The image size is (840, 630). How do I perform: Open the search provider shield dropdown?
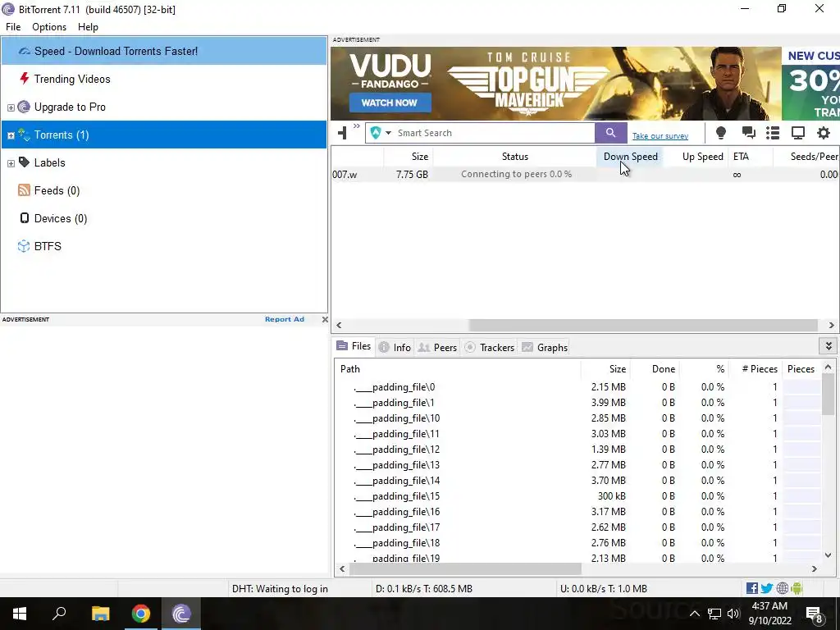tap(381, 133)
